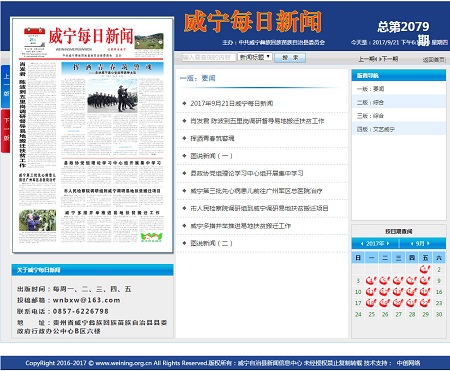Advance calendar to next year arrow
Viewport: 450px width, 371px height.
[388, 244]
